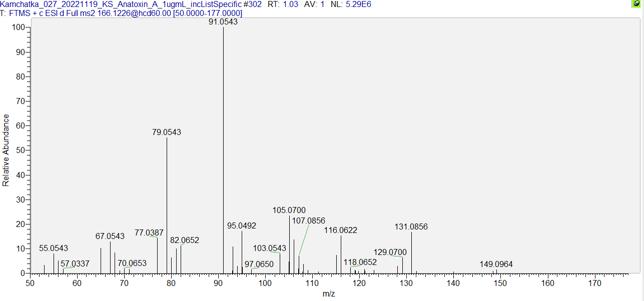Select the 67.0543 peak label
The height and width of the screenshot is (301, 644).
point(110,236)
